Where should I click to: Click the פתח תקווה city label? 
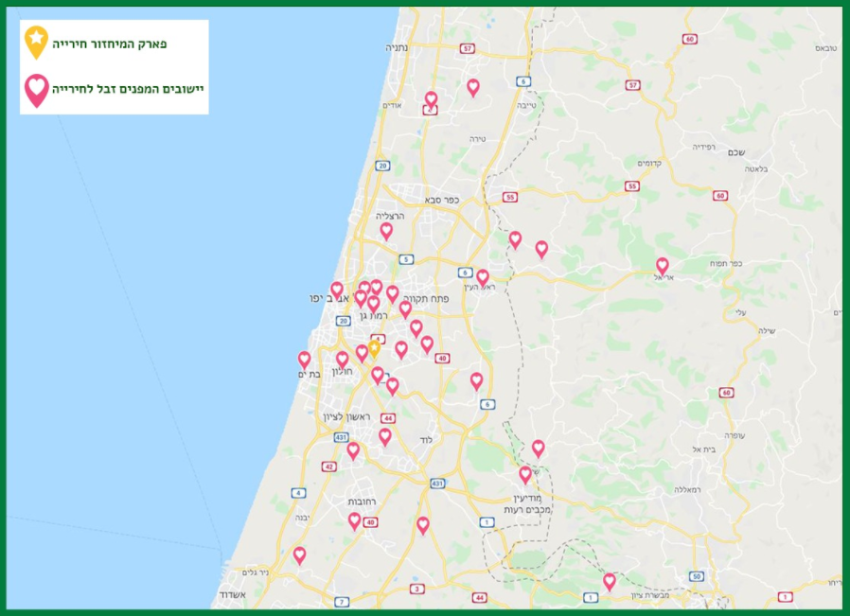(x=426, y=298)
